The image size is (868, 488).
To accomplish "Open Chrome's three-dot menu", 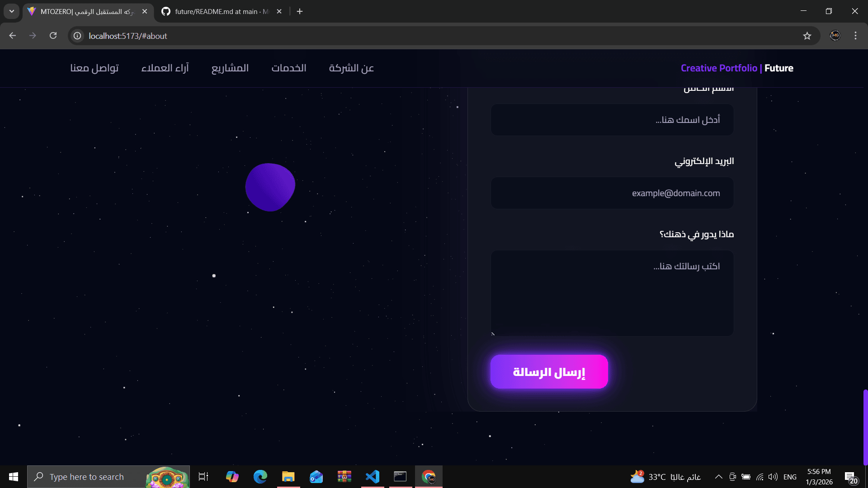I will (855, 36).
